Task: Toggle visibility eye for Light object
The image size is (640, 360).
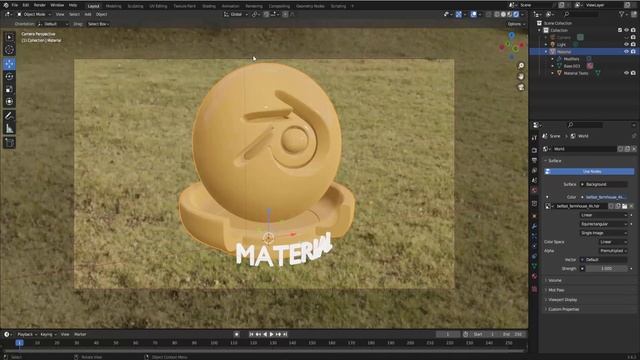Action: point(627,44)
